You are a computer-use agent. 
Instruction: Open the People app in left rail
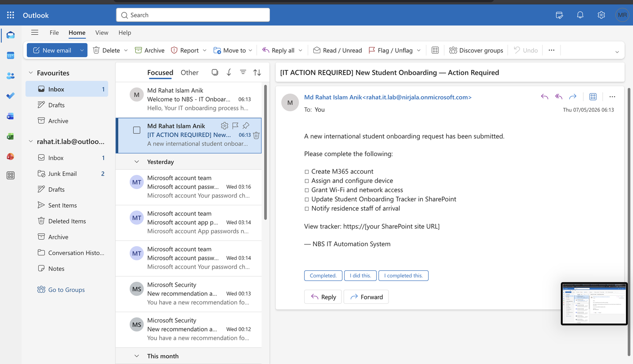pyautogui.click(x=11, y=76)
